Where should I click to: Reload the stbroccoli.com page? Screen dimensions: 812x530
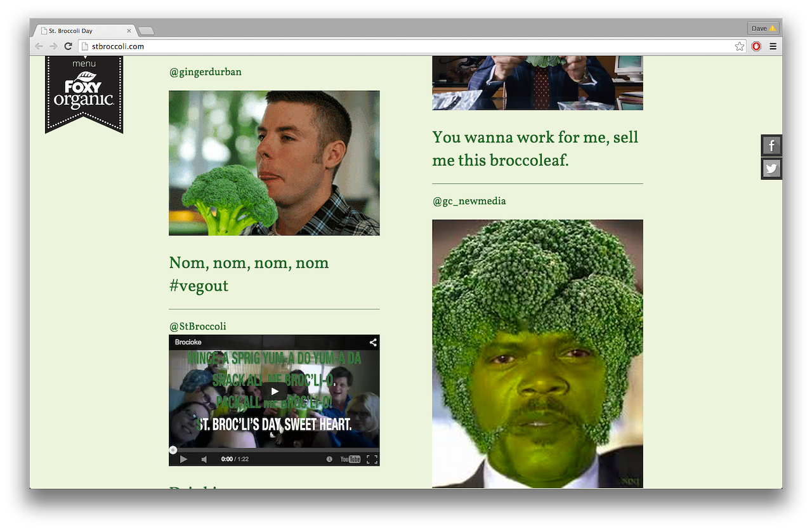coord(69,46)
